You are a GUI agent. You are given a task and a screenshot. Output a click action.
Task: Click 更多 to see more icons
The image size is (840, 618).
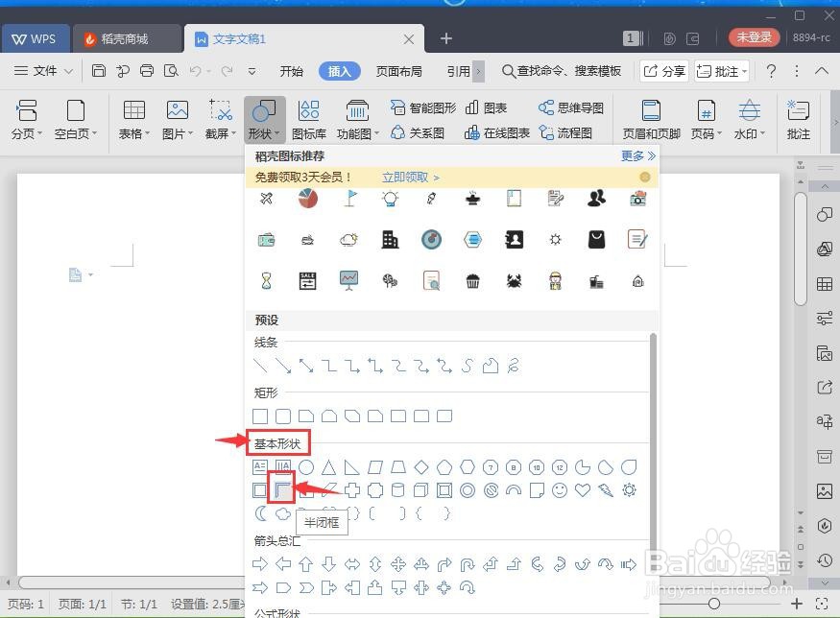pyautogui.click(x=638, y=155)
